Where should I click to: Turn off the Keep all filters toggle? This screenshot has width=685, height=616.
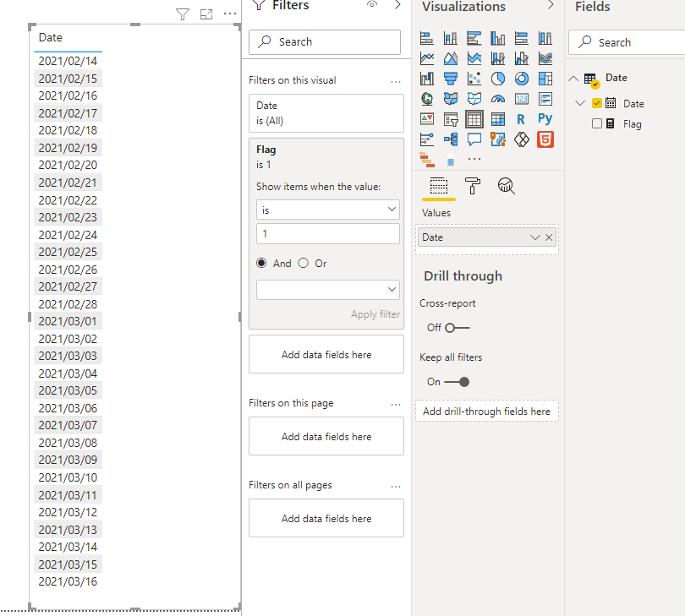click(x=457, y=382)
